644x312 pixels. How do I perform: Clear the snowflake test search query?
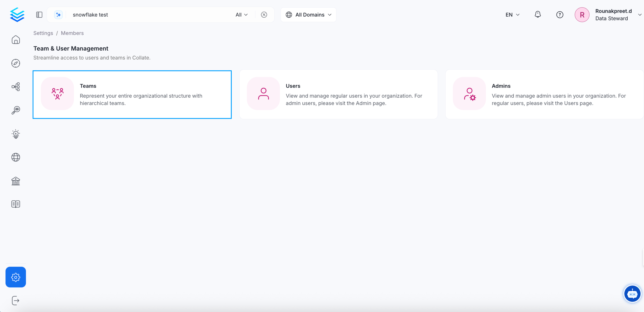point(264,14)
